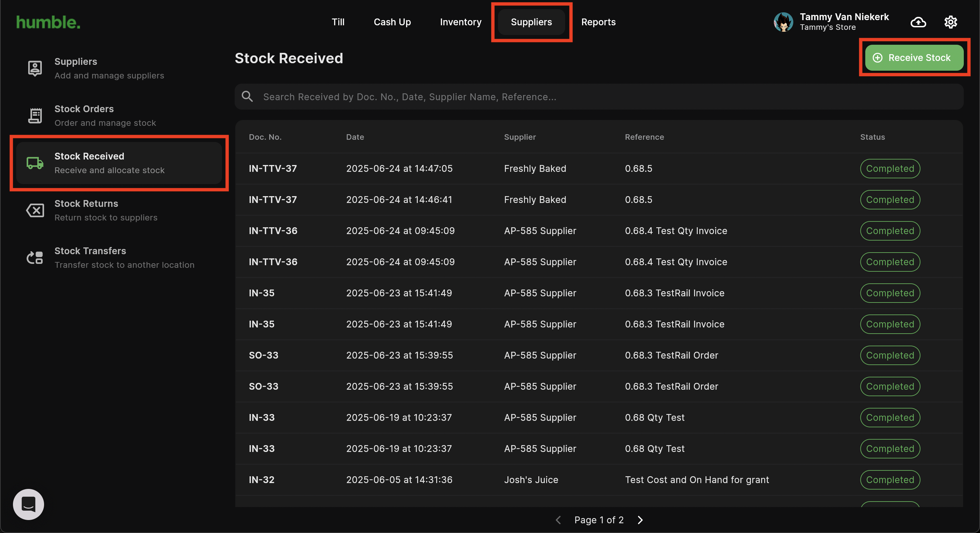Viewport: 980px width, 533px height.
Task: Click Completed status for 14:46:41 entry
Action: (x=890, y=200)
